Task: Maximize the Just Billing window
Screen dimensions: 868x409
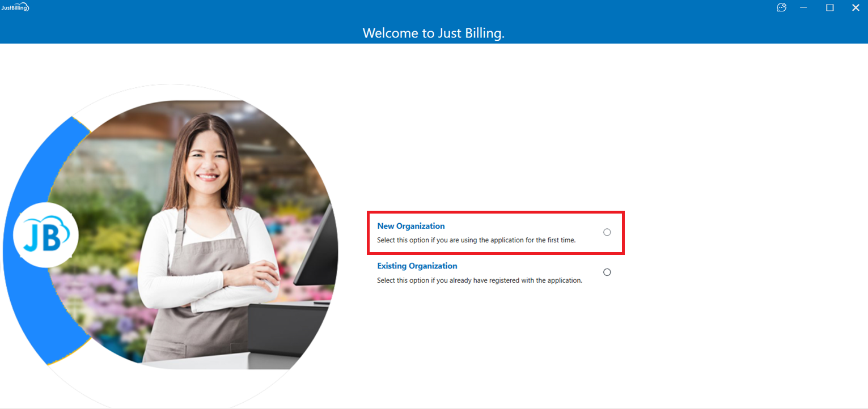Action: (x=829, y=7)
